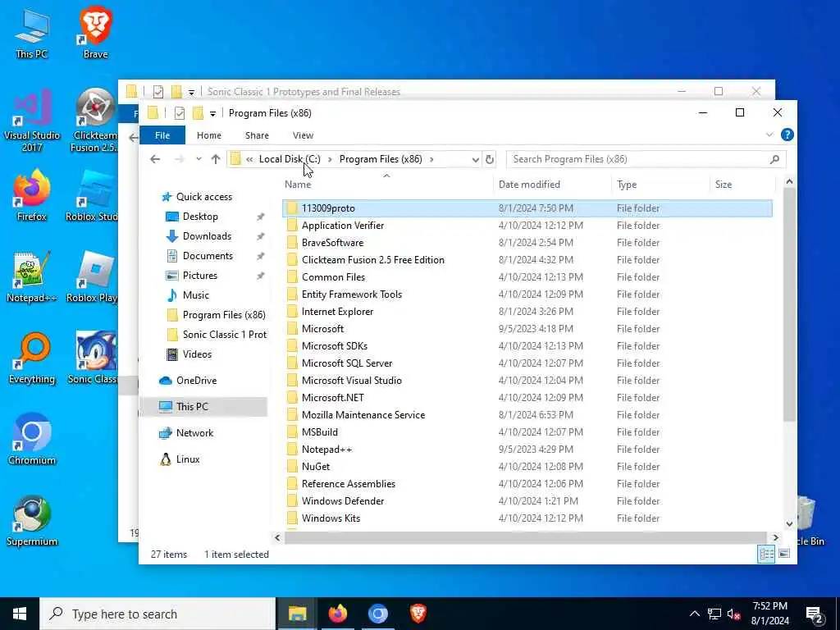The height and width of the screenshot is (630, 840).
Task: Select the BraveSoftware folder
Action: coord(527,243)
